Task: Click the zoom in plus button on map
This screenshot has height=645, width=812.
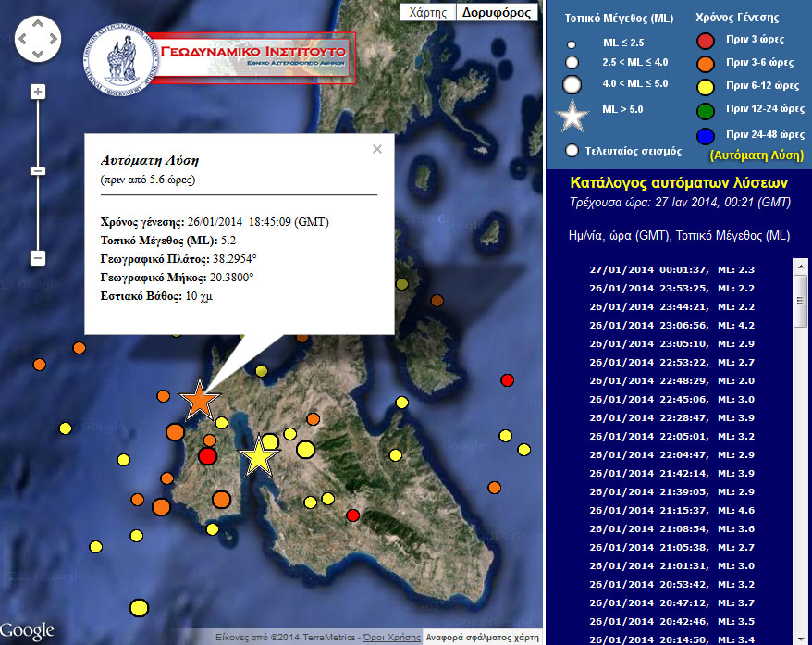Action: click(38, 92)
